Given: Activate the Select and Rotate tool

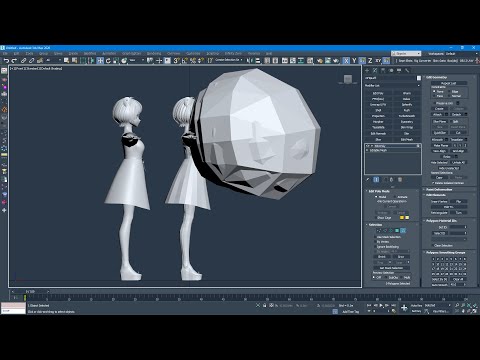Looking at the screenshot, I should (x=108, y=60).
